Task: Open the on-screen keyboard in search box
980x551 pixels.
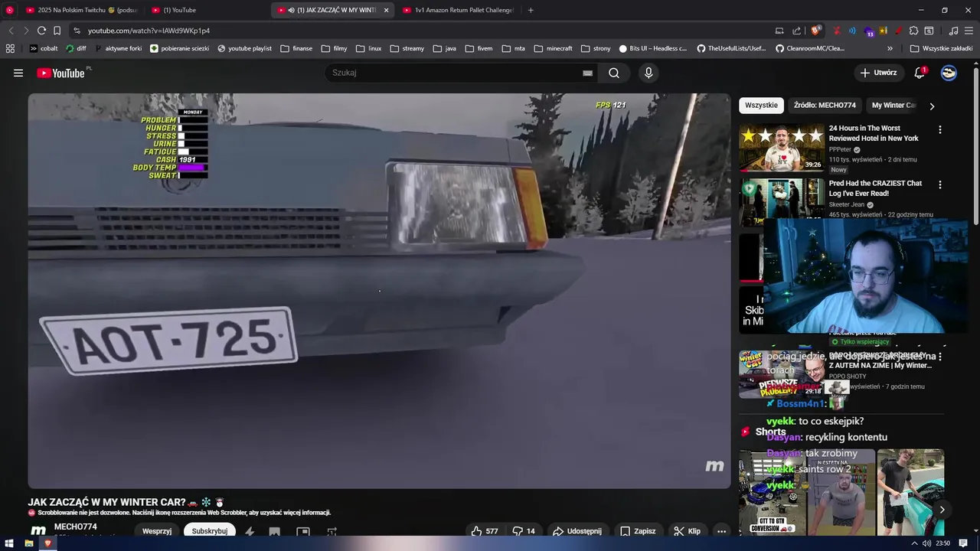Action: [587, 73]
